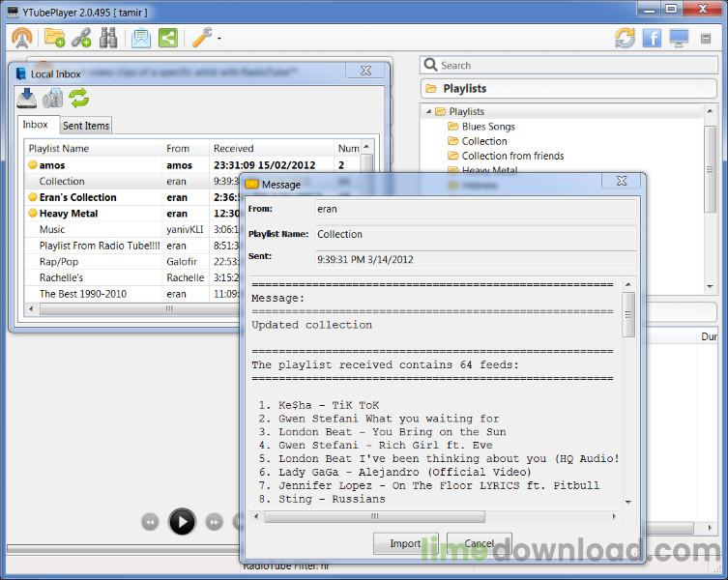Screen dimensions: 728x580
Task: Click the Import button
Action: [405, 543]
